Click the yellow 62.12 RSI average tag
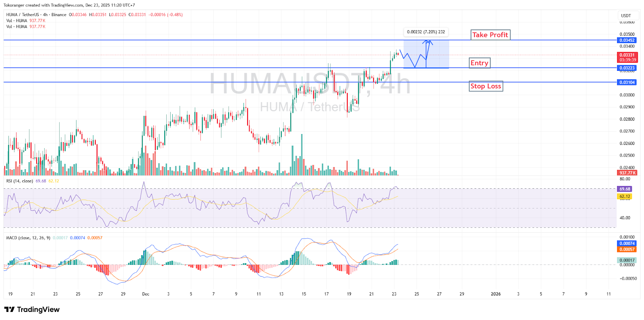 625,197
